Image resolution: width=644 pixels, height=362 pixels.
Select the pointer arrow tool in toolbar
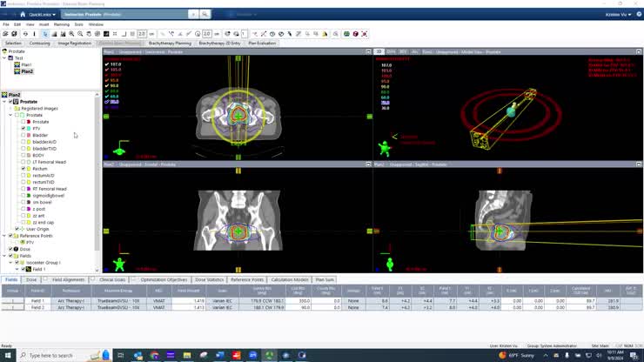coord(45,34)
